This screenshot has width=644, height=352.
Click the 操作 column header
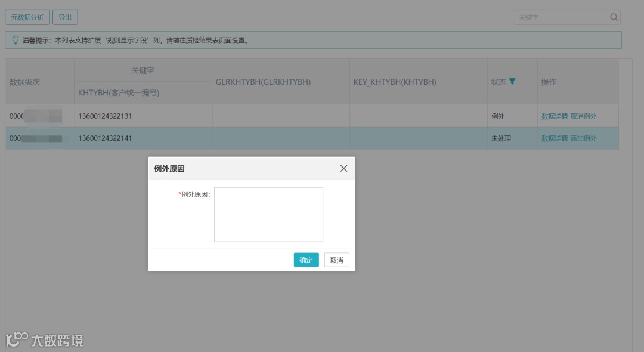tap(578, 82)
